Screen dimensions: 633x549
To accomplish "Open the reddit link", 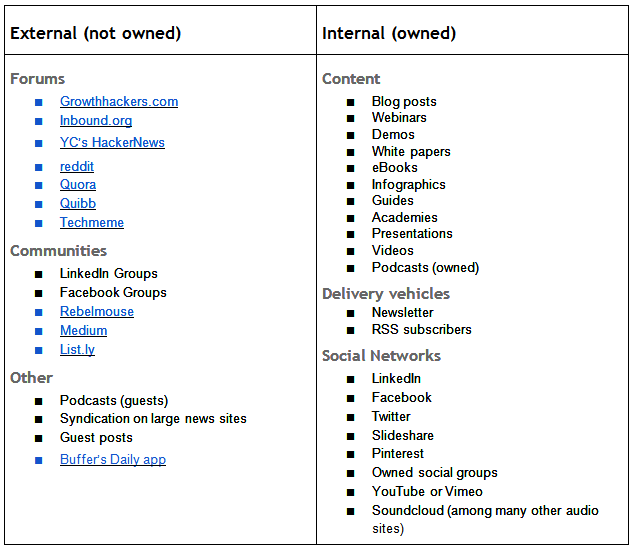I will pos(77,166).
